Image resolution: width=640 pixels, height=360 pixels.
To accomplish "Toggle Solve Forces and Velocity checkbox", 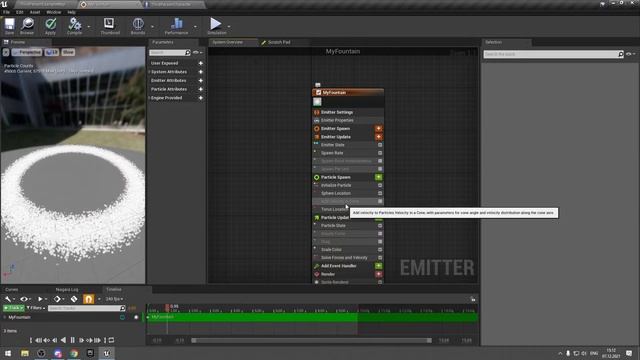I will (380, 258).
